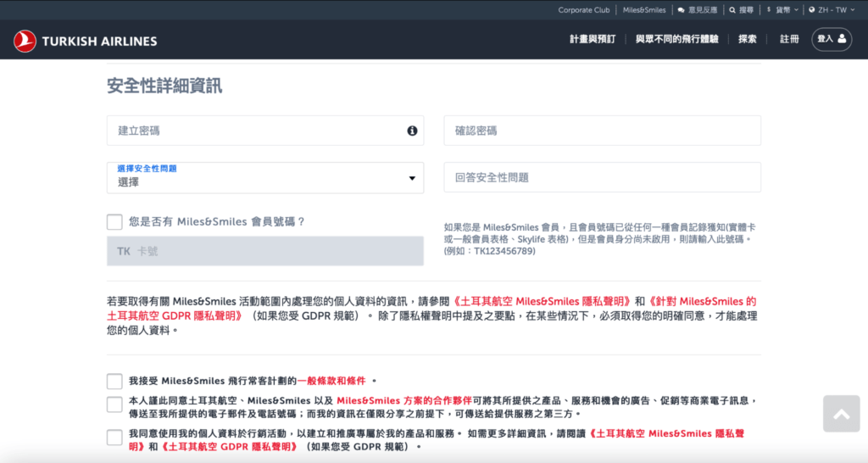Click the feedback speech bubble icon
Screen dimensions: 868x463
tap(681, 10)
